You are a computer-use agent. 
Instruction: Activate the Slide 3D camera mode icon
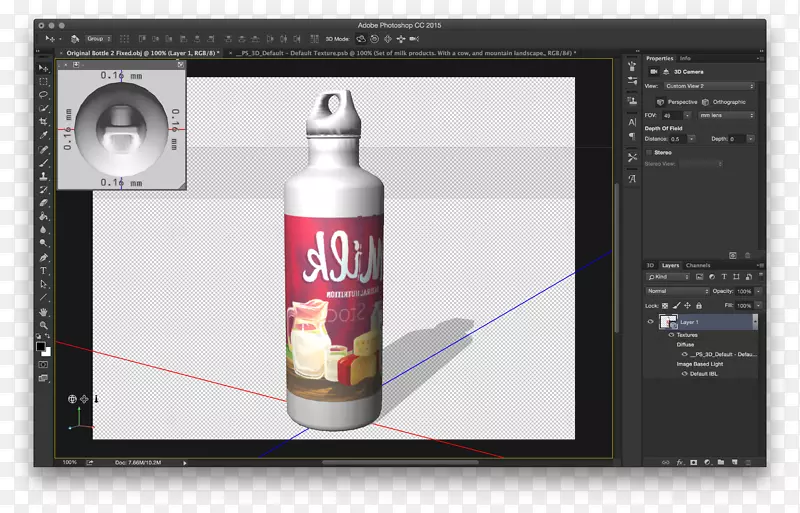[401, 39]
